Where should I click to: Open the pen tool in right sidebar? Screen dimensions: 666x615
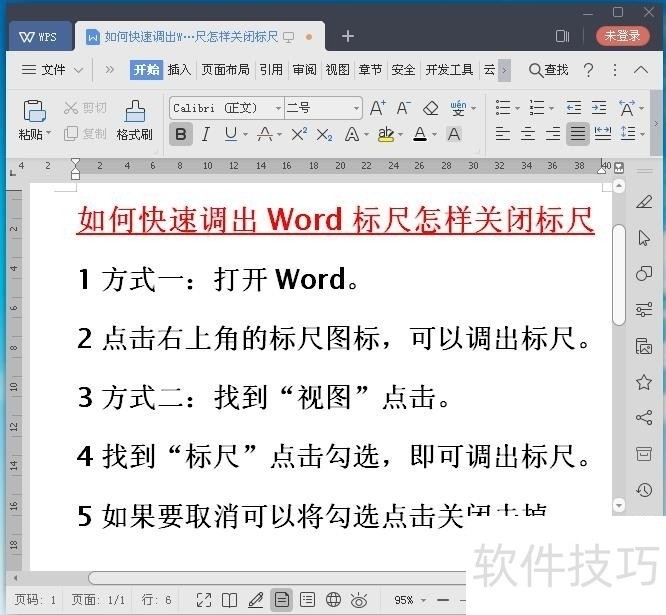click(644, 201)
